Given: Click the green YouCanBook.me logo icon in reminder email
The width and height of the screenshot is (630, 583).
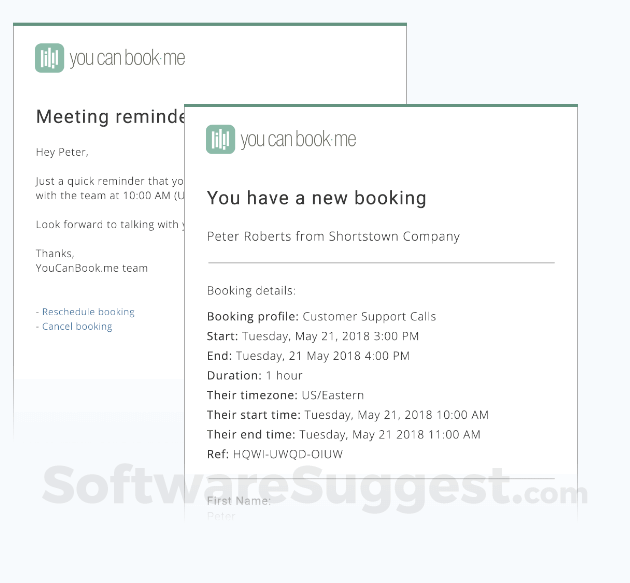Looking at the screenshot, I should tap(49, 58).
